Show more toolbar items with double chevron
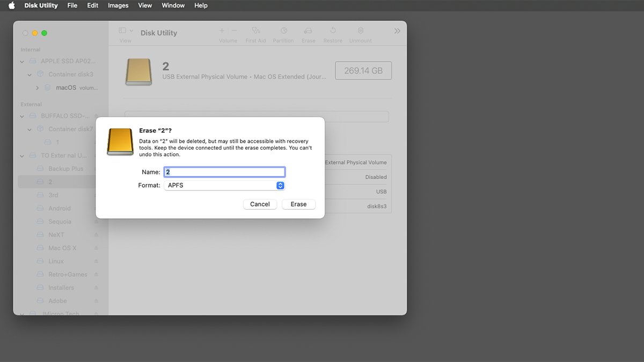Viewport: 644px width, 362px height. pos(397,31)
